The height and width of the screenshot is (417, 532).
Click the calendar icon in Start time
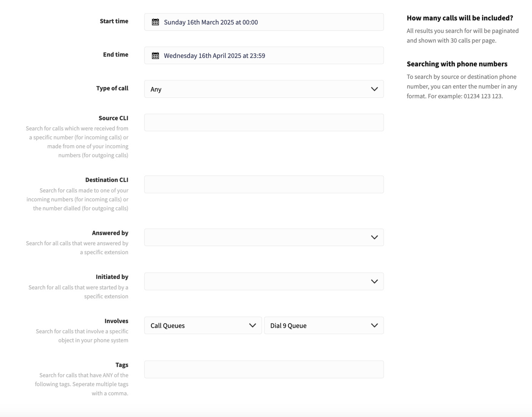(155, 22)
